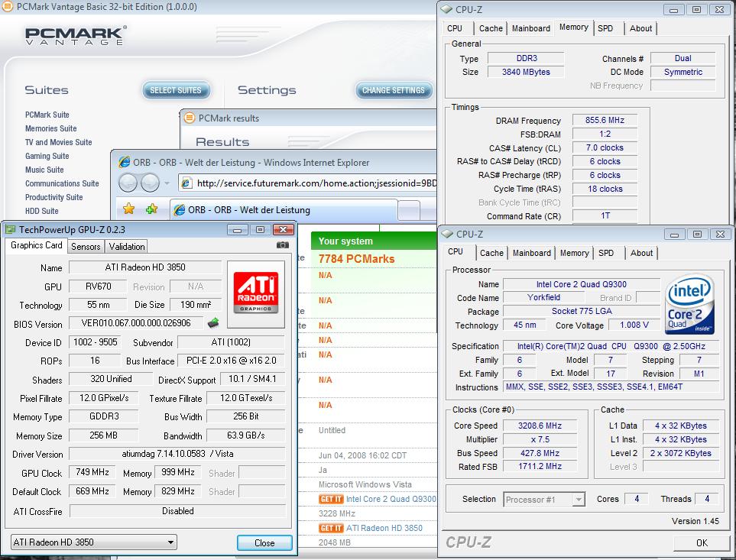
Task: Click the top CPU-Z window title icon
Action: [446, 9]
